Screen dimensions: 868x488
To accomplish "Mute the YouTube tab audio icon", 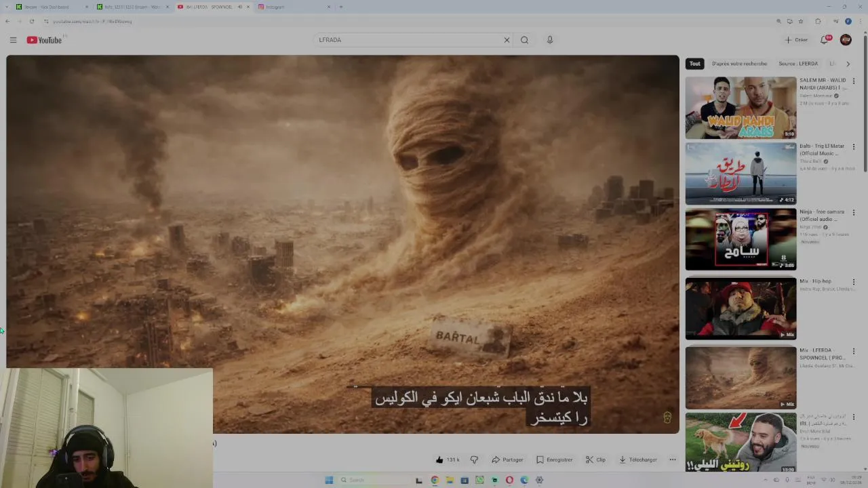I will (x=239, y=7).
